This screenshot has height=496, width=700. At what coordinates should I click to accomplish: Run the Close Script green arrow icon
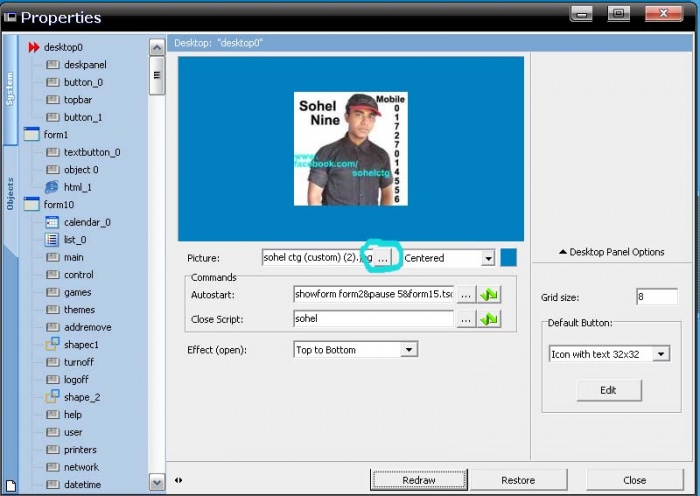(x=489, y=319)
